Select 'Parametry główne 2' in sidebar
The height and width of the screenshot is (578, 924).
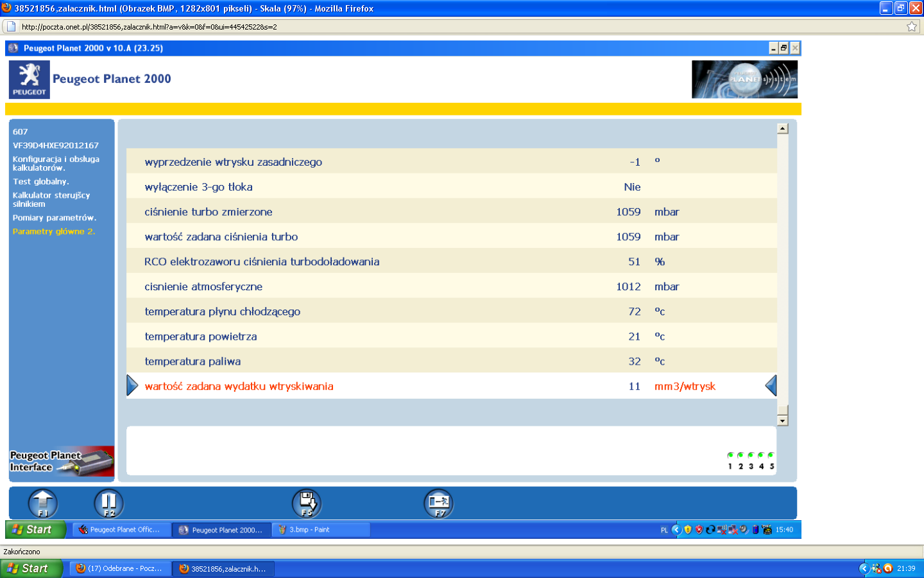[x=54, y=231]
